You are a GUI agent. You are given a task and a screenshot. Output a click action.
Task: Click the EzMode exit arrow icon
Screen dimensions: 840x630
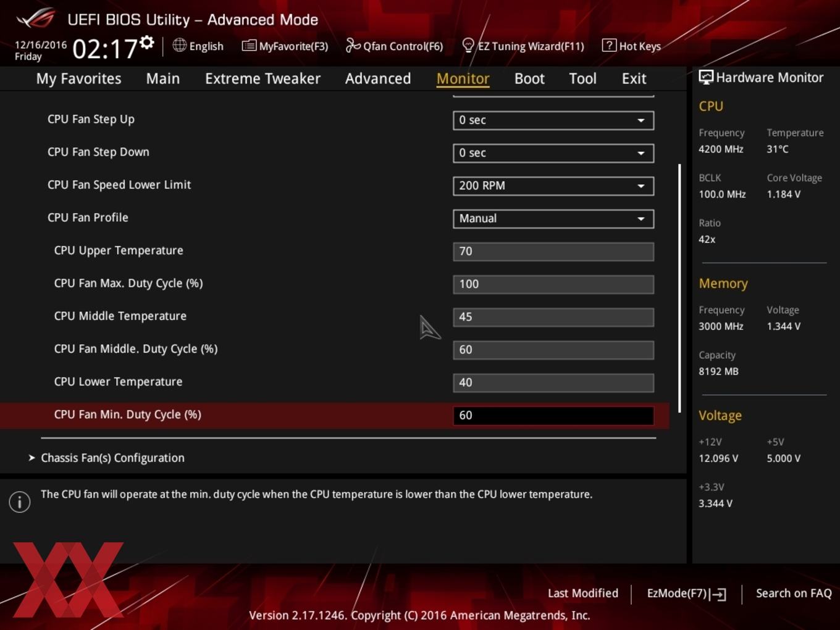718,594
